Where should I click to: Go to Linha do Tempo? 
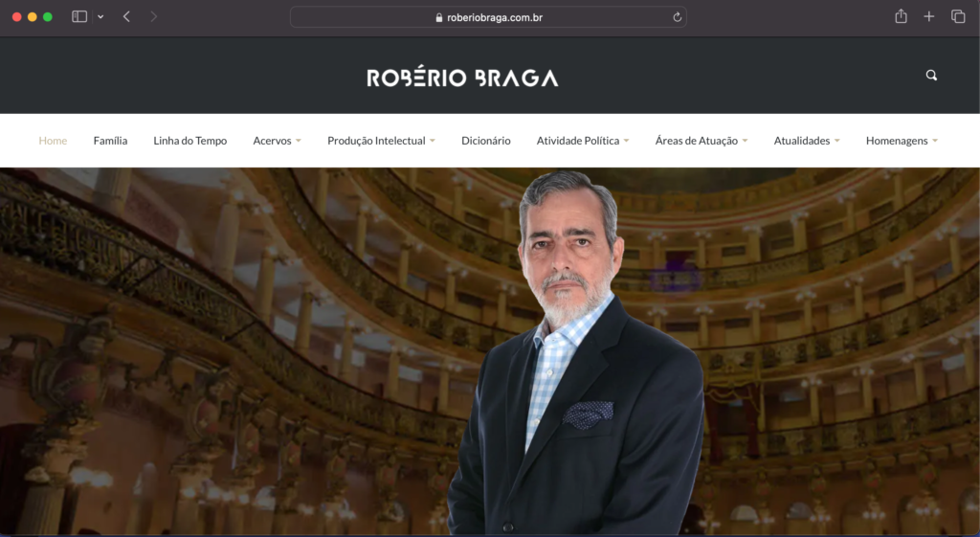(190, 141)
